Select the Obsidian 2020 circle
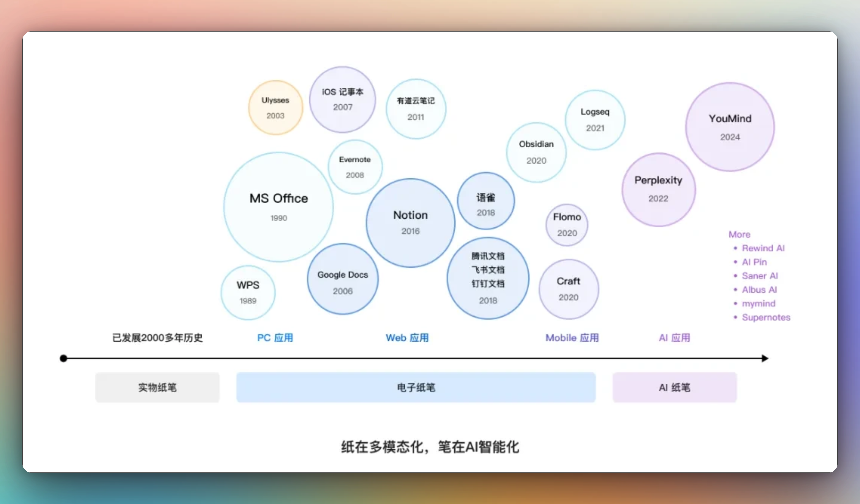This screenshot has width=860, height=504. 536,152
